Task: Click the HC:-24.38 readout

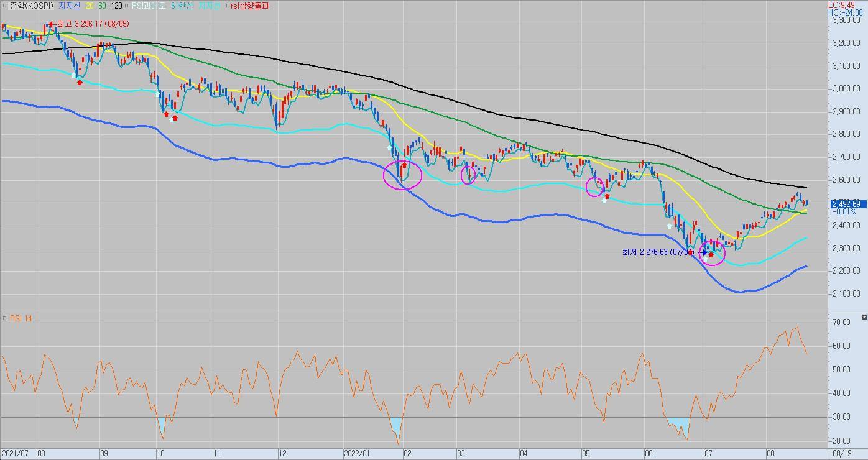Action: coord(846,12)
